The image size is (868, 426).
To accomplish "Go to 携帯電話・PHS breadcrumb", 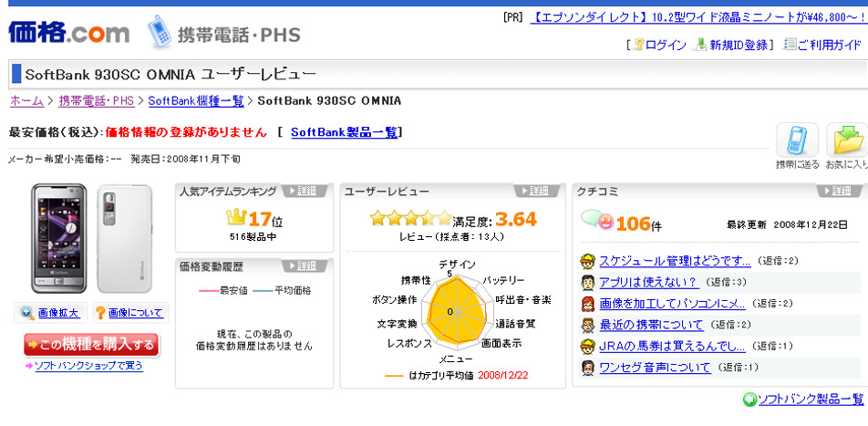I will (x=97, y=101).
